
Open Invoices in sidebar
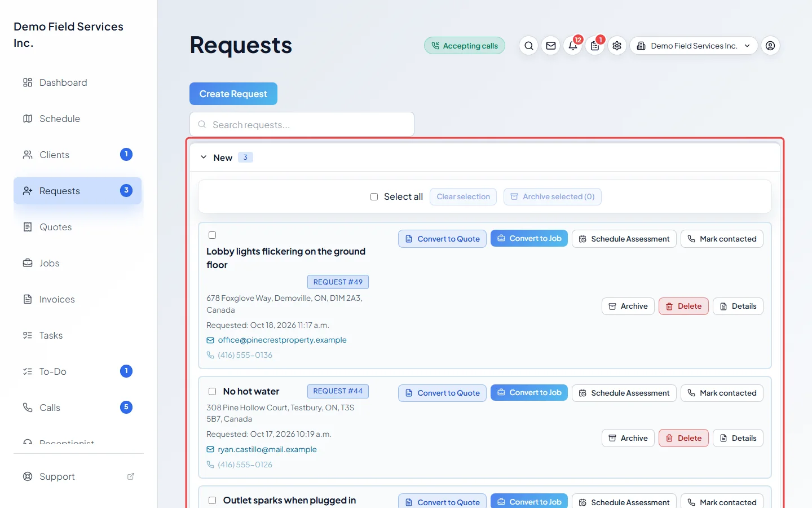click(x=77, y=299)
